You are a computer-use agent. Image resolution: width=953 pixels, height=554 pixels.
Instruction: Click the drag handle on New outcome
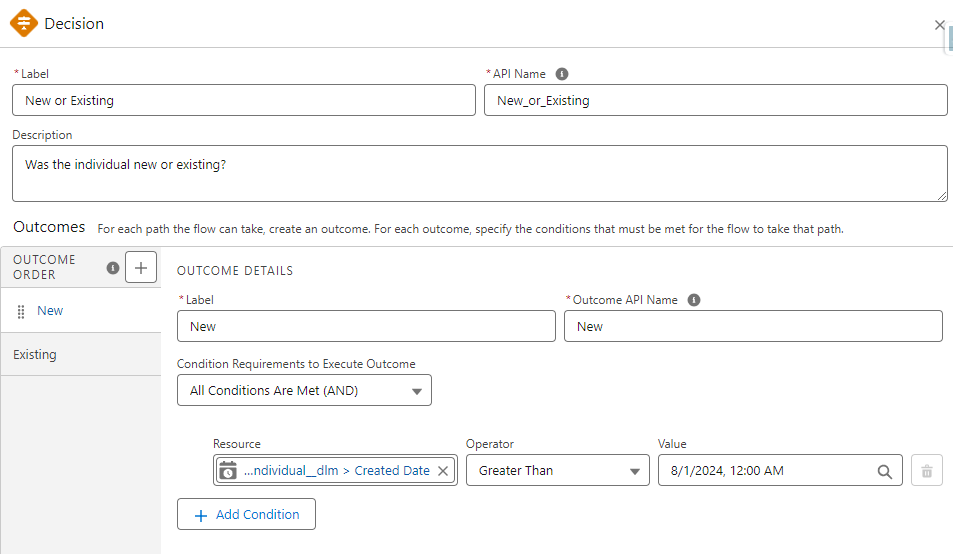(x=21, y=311)
